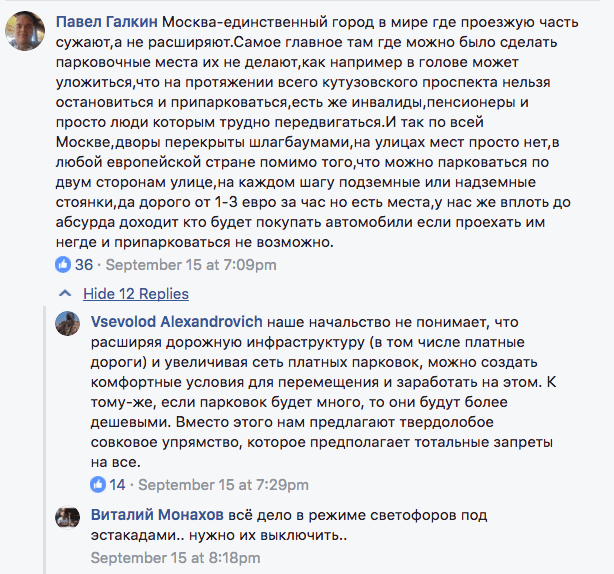
Task: Open Vsevolod Alexandrovich's profile name link
Action: pos(176,322)
